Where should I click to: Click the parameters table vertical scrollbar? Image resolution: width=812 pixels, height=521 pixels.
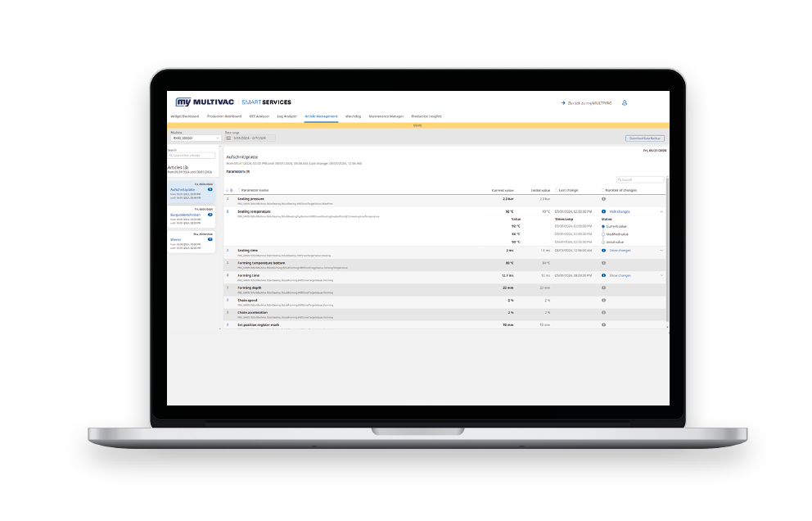click(x=667, y=246)
